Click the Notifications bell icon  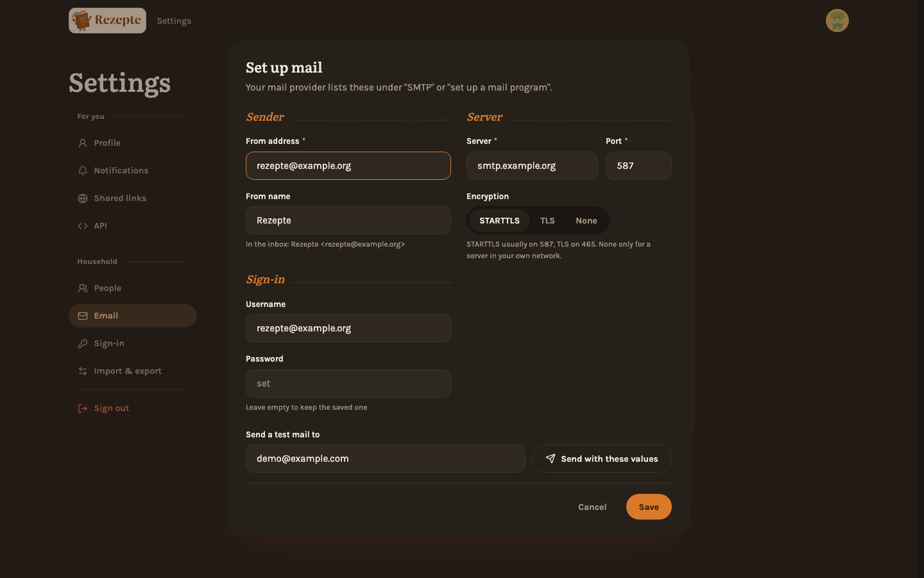click(83, 171)
